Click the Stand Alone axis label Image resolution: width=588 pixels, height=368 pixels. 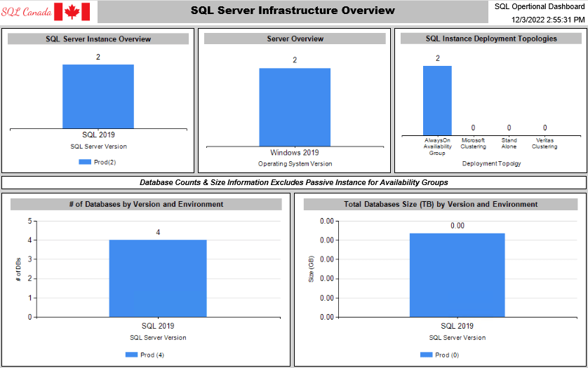click(x=509, y=143)
